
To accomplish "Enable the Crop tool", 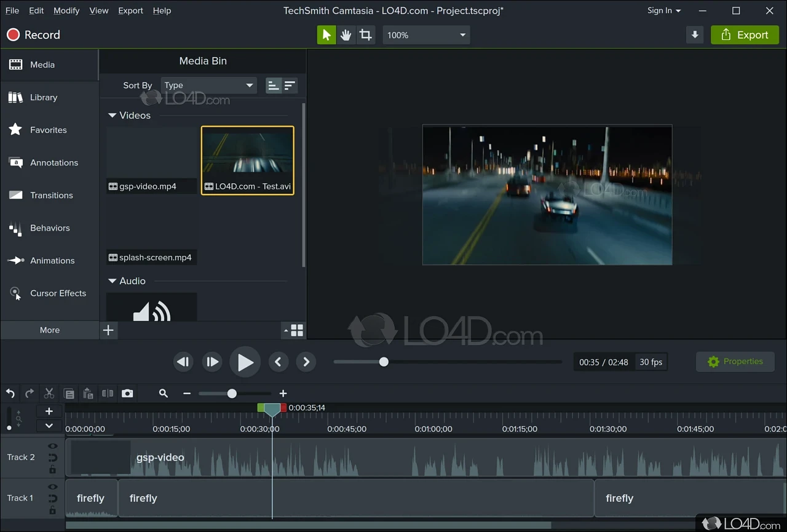I will point(366,35).
